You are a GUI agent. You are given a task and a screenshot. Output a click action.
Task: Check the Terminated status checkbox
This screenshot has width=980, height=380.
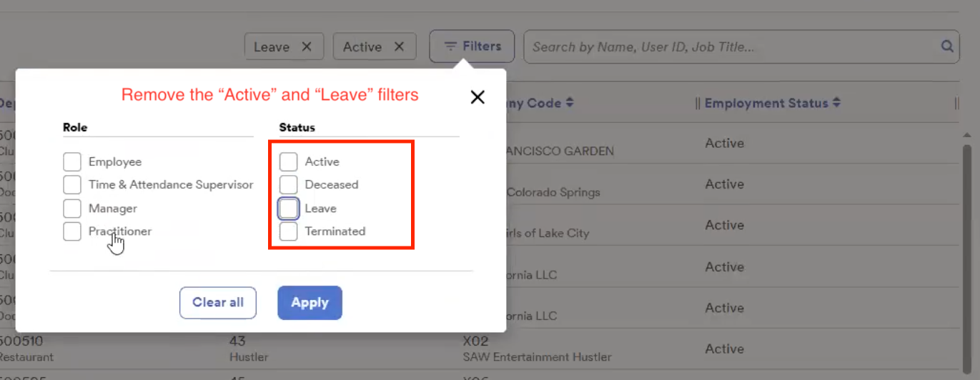tap(288, 231)
